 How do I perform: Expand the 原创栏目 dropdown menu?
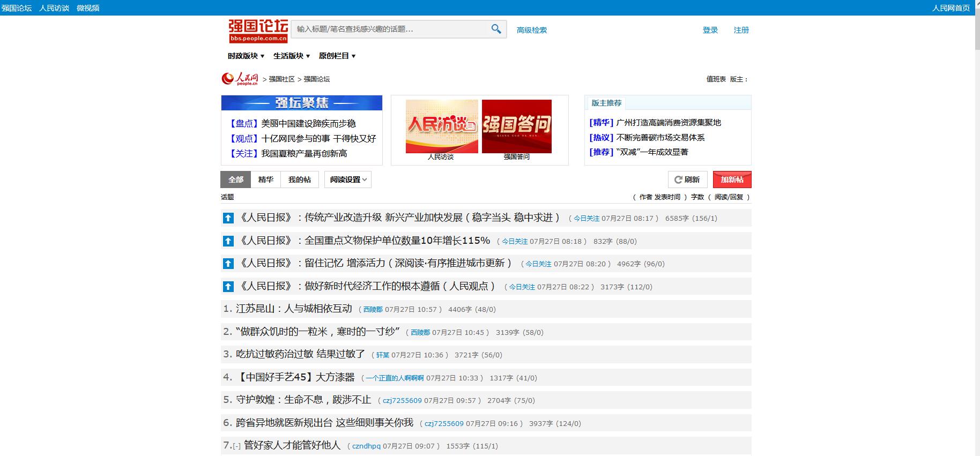point(337,56)
